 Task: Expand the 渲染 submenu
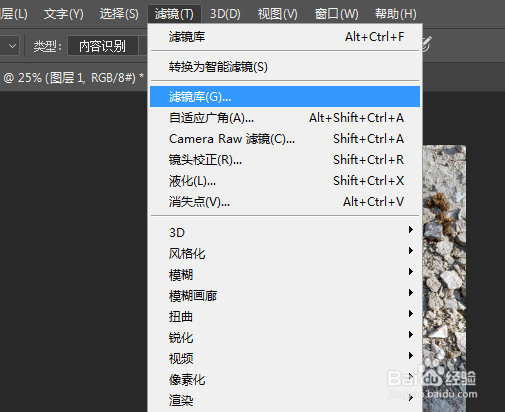tap(285, 400)
